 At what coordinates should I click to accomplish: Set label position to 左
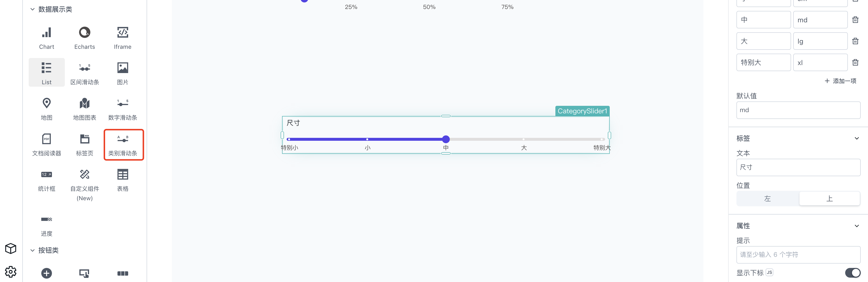click(768, 199)
